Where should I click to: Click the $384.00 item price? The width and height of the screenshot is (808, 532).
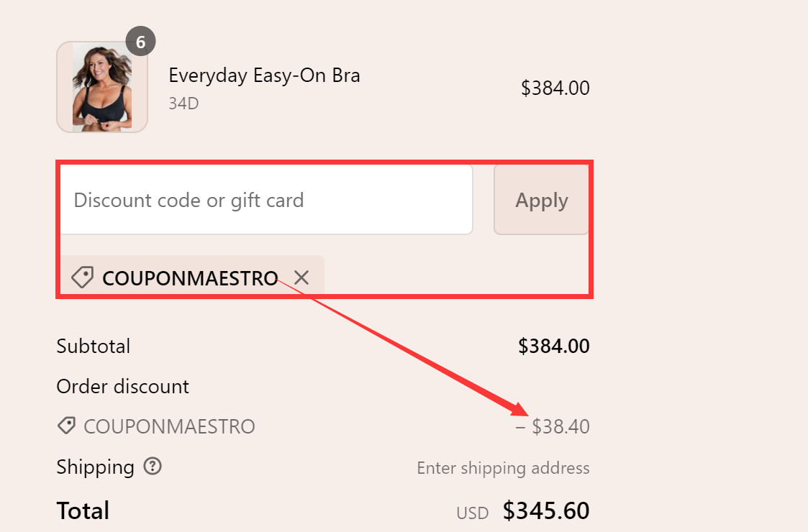pyautogui.click(x=555, y=88)
